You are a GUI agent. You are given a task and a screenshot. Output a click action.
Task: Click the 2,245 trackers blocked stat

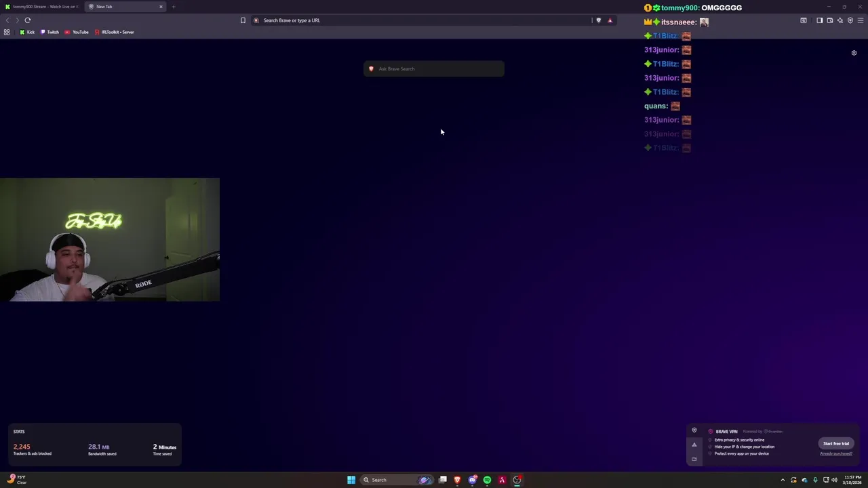coord(32,449)
